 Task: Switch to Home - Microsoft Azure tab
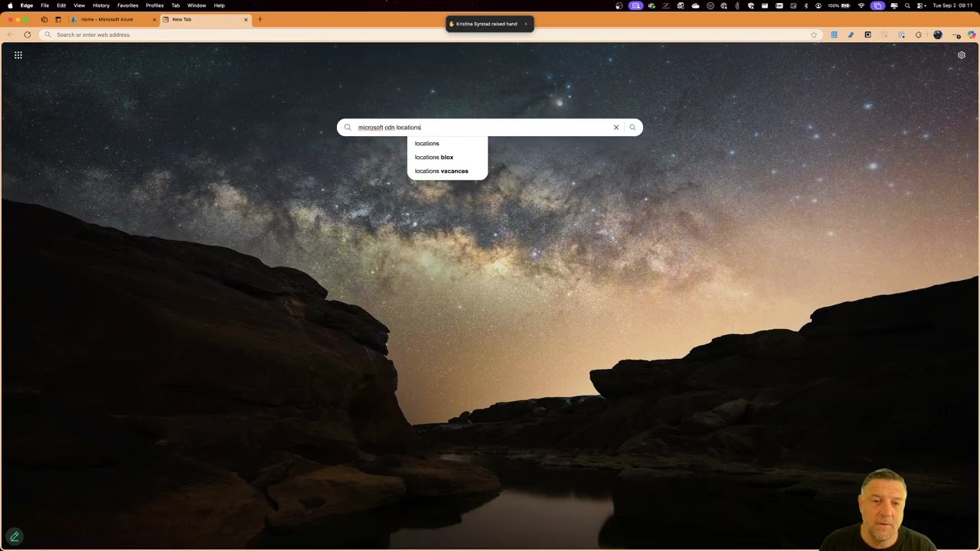(x=113, y=19)
